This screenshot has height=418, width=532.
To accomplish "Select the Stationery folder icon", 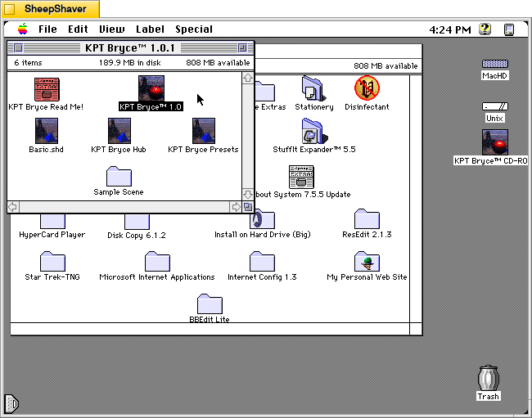I will 313,88.
